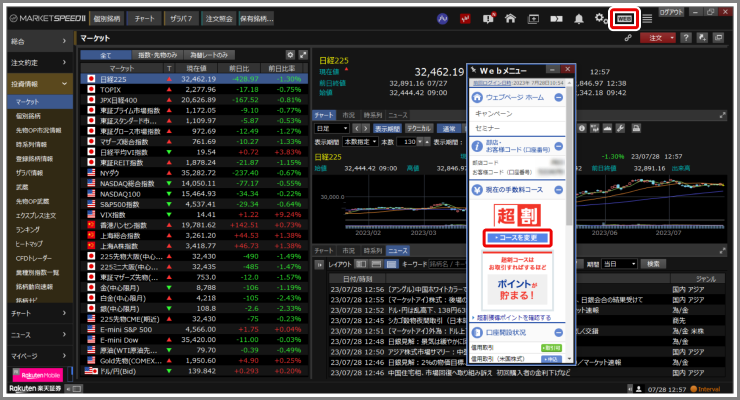
Task: Expand the chart panel with arrows icon
Action: click(x=722, y=115)
